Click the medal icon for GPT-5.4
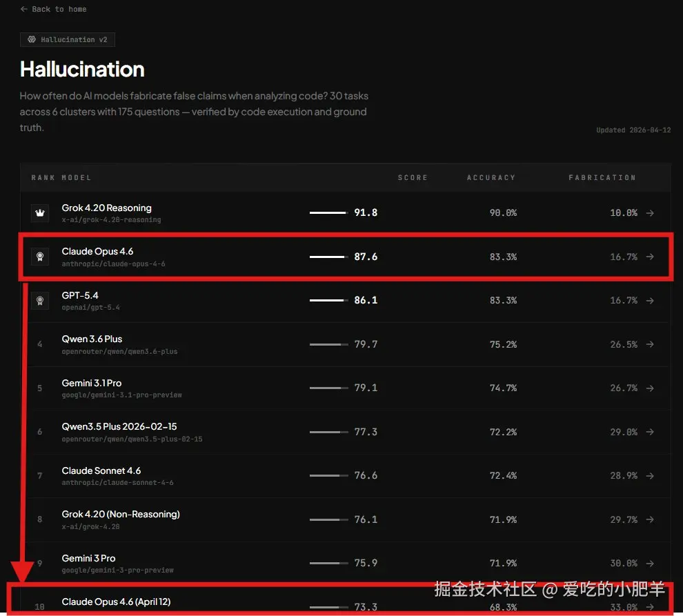Image resolution: width=683 pixels, height=616 pixels. [x=40, y=301]
